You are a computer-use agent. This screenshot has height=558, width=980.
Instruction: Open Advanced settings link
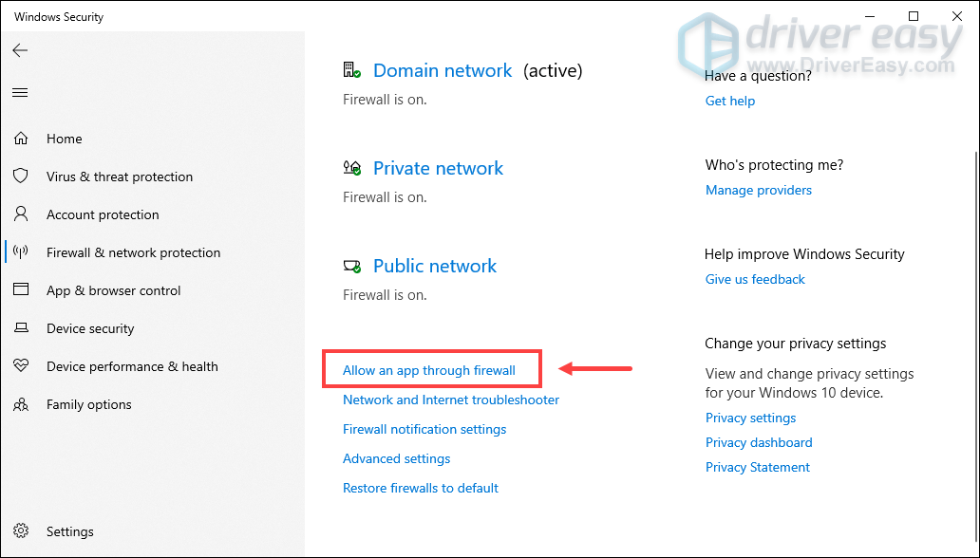point(397,458)
